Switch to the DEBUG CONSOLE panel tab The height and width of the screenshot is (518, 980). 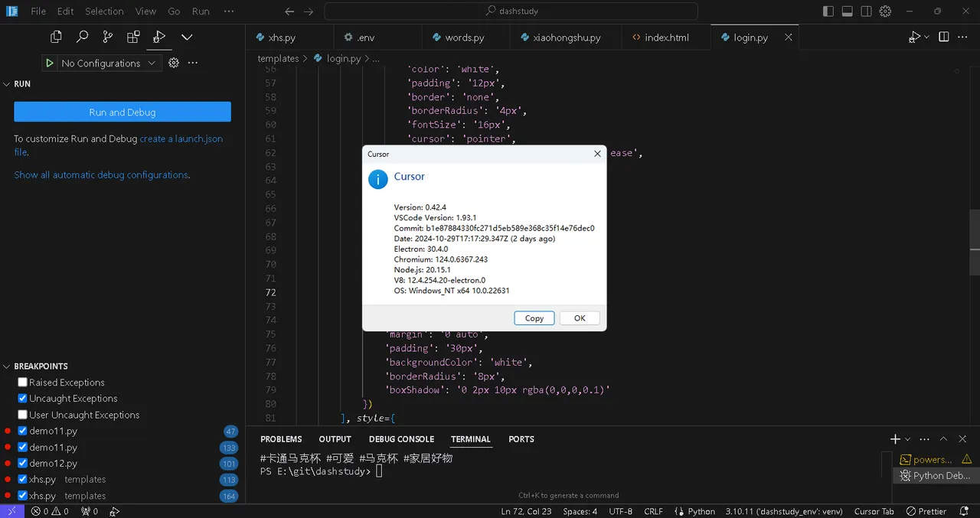coord(401,439)
